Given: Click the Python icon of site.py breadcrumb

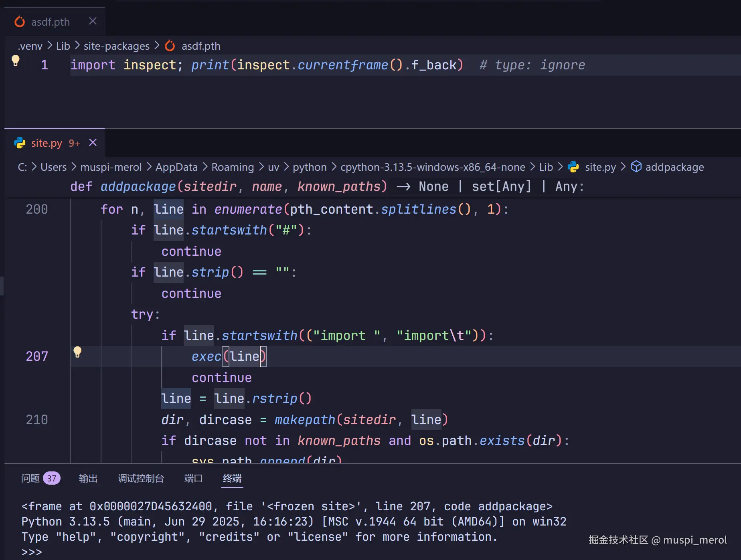Looking at the screenshot, I should coord(573,167).
